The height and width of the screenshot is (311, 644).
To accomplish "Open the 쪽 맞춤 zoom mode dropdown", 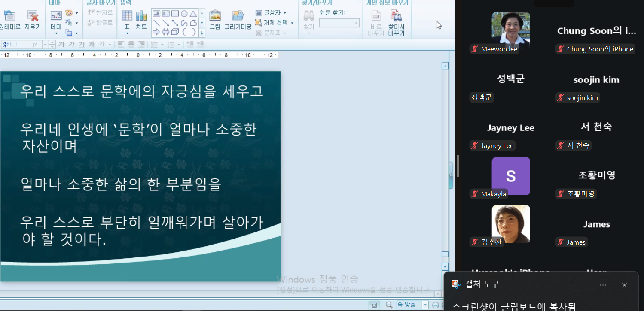I will (424, 305).
